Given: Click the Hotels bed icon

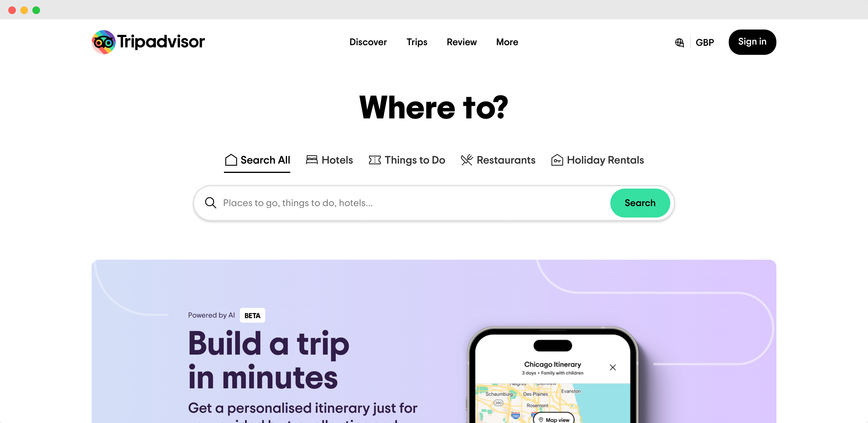Looking at the screenshot, I should coord(311,160).
